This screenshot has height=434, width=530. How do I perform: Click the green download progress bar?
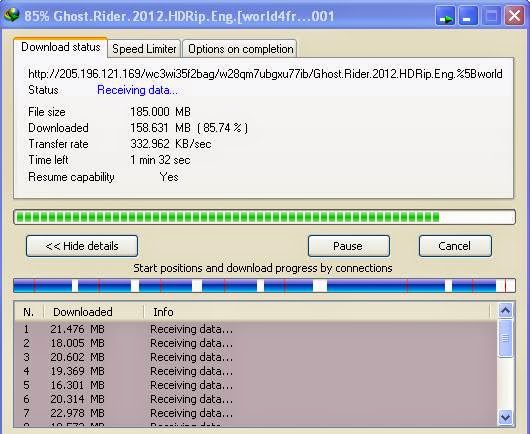[264, 217]
